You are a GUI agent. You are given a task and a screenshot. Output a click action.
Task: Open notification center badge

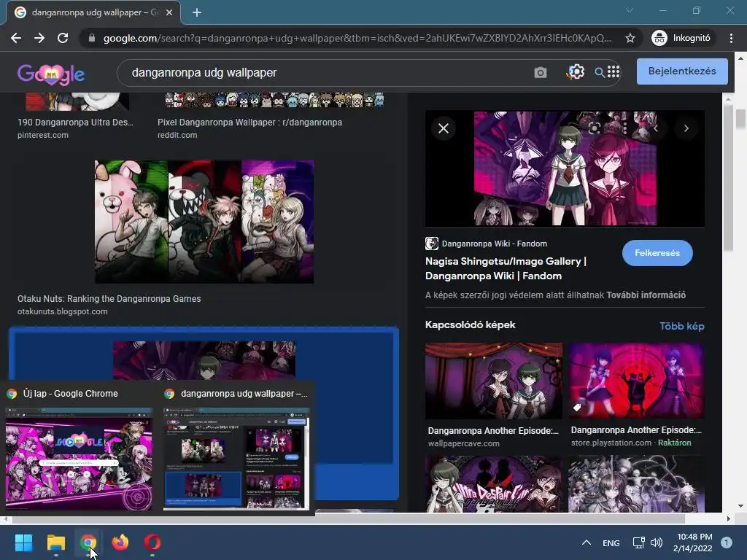coord(727,542)
